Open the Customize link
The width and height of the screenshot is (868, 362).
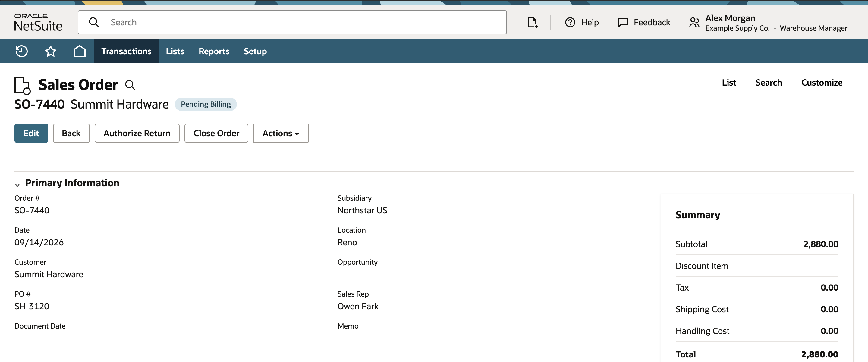coord(822,83)
